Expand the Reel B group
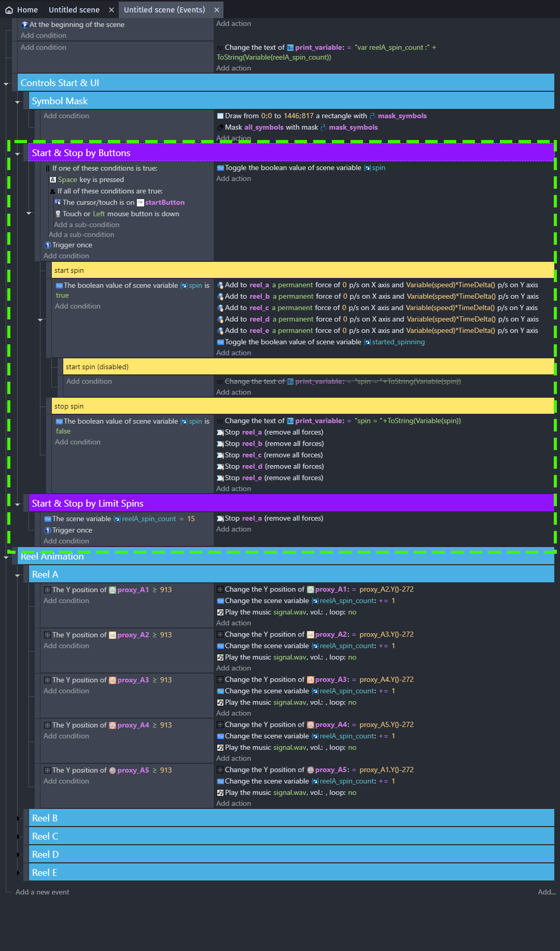 (18, 818)
